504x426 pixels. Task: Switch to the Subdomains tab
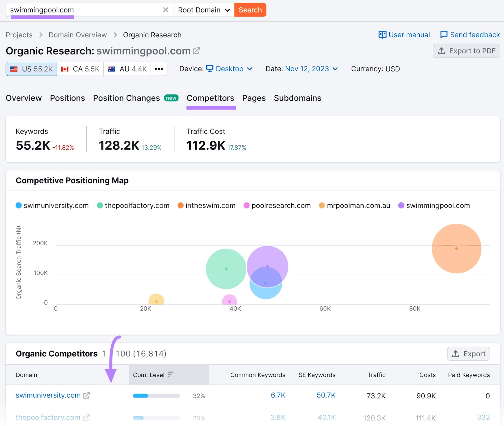click(298, 98)
